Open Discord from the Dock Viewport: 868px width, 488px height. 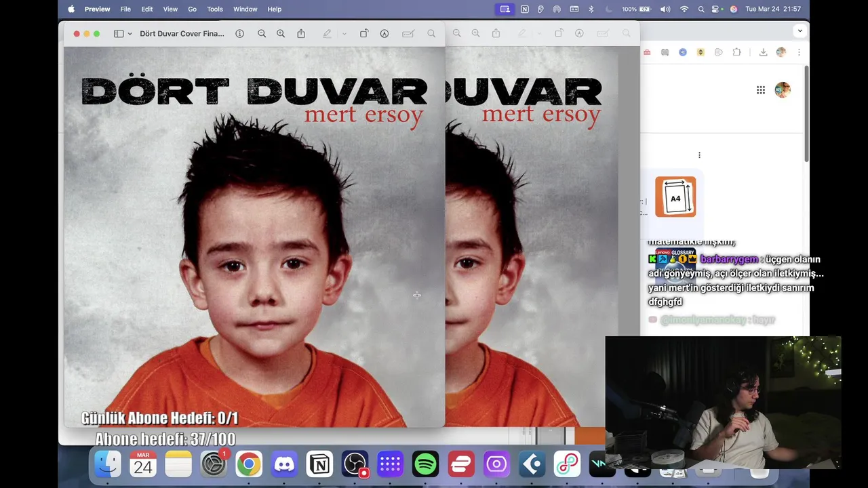point(284,464)
